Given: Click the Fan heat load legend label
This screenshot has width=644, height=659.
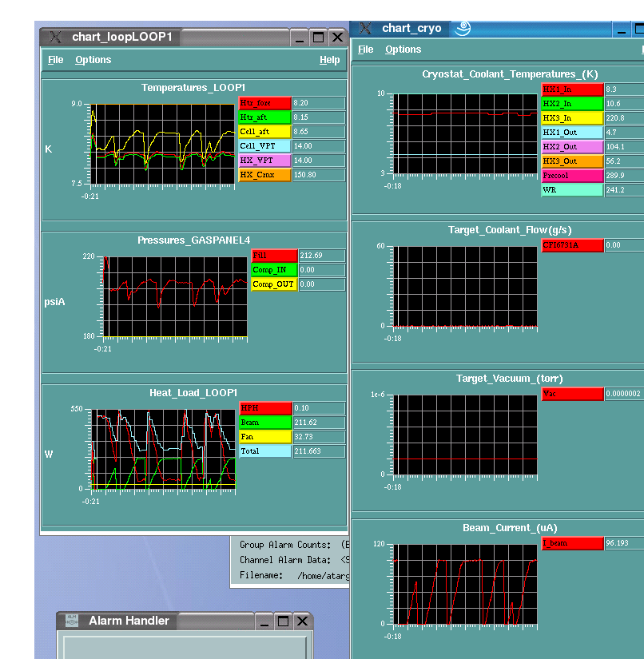Looking at the screenshot, I should coord(266,437).
